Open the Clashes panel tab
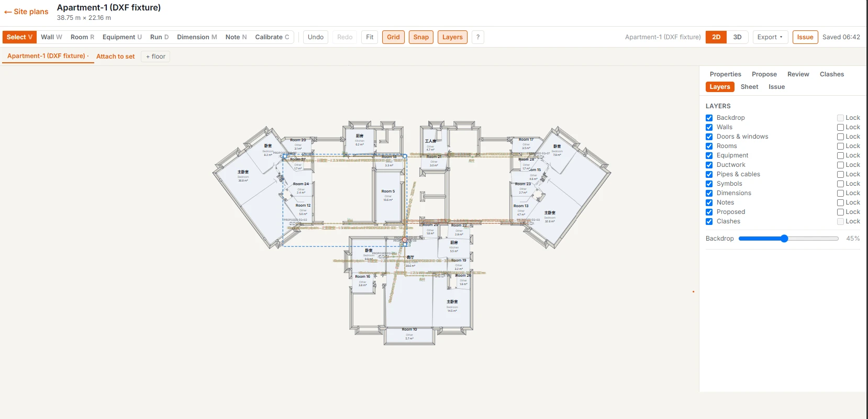Viewport: 868px width, 419px height. [x=832, y=74]
